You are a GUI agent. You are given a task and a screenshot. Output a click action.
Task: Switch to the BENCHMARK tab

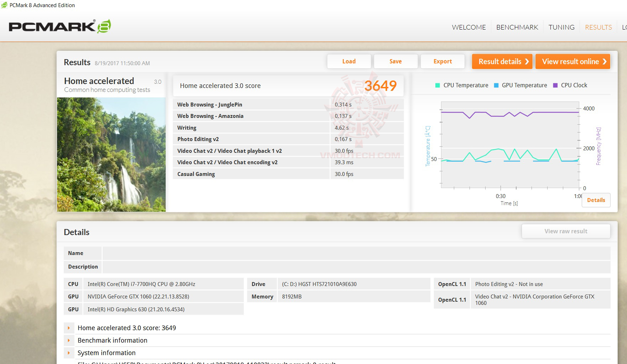tap(517, 27)
